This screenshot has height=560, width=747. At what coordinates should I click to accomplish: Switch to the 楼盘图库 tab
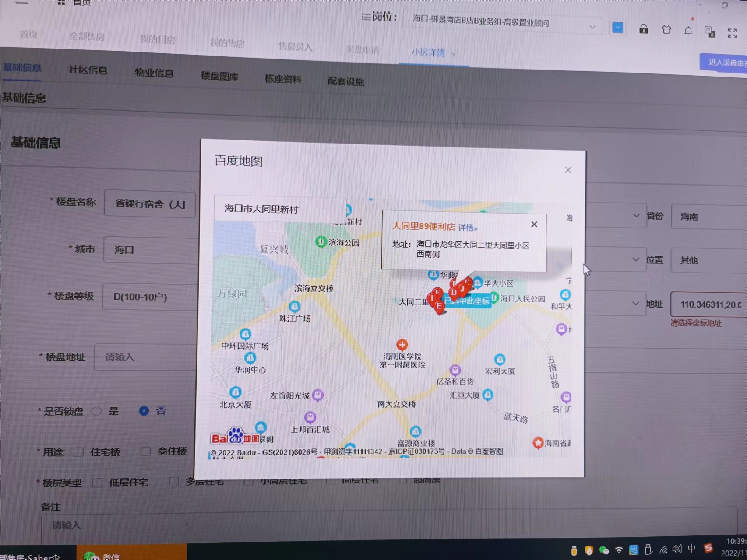[219, 76]
